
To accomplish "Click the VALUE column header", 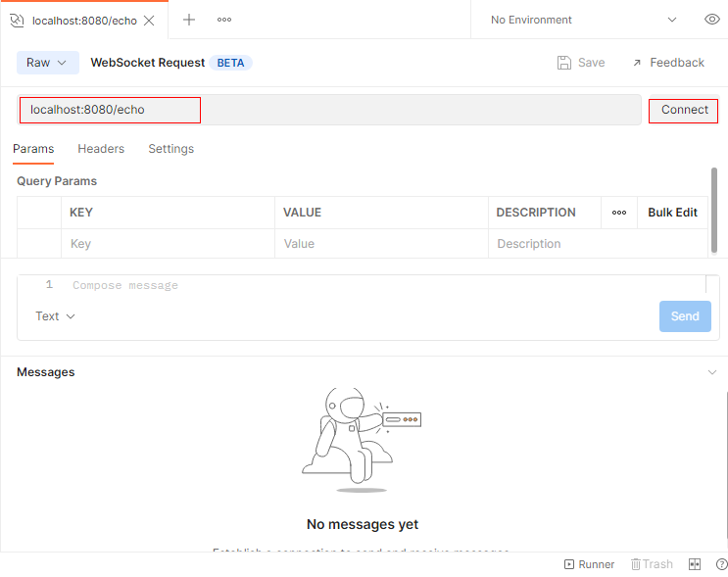I will coord(302,213).
